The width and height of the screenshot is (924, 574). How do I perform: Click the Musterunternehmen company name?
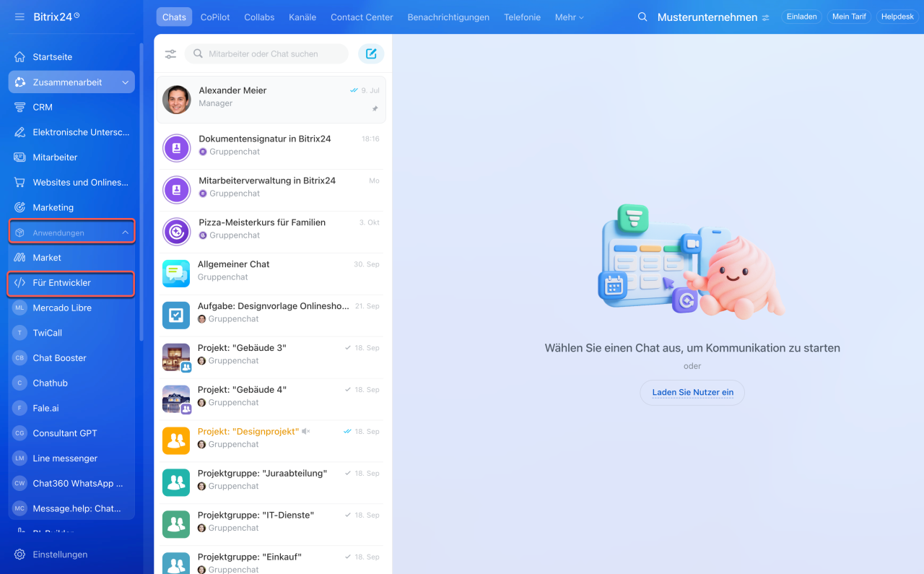707,17
